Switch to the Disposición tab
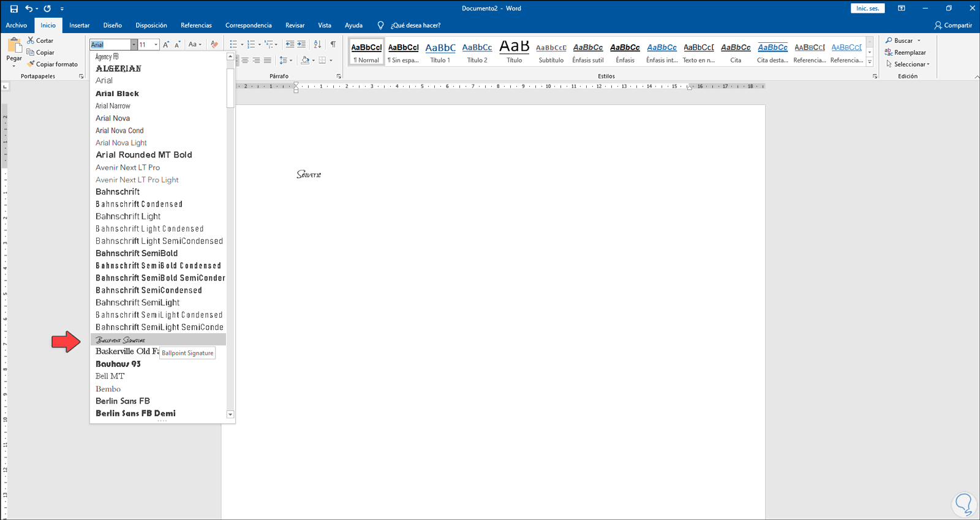The height and width of the screenshot is (520, 980). coord(151,25)
